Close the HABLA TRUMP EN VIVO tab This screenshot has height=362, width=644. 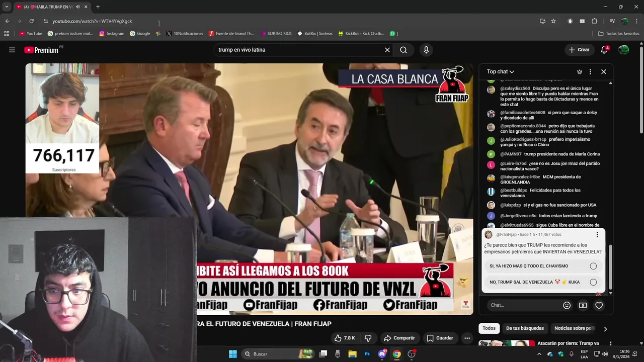[x=86, y=7]
